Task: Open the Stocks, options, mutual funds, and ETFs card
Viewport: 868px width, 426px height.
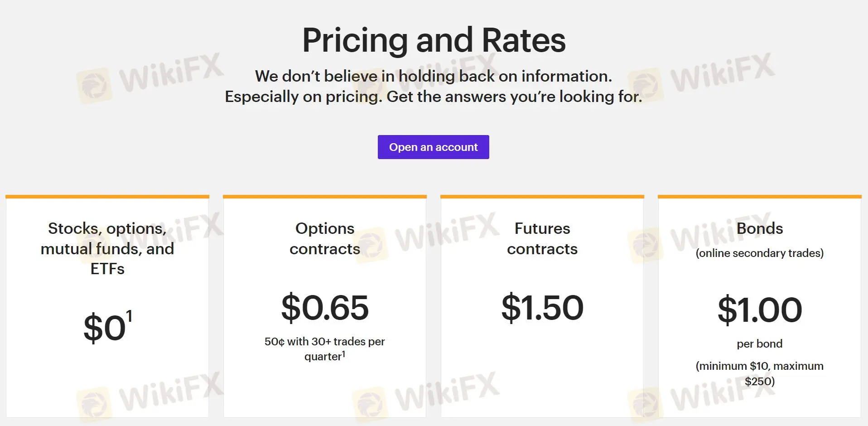Action: 107,306
